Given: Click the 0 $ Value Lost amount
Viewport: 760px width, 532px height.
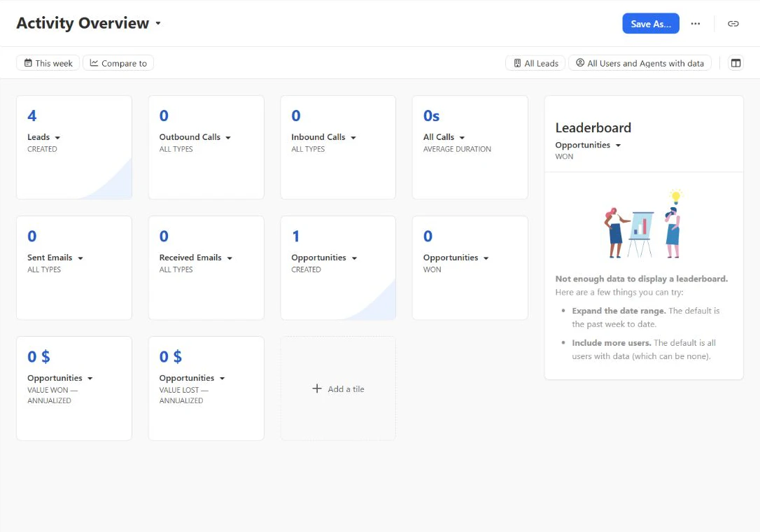Looking at the screenshot, I should (x=171, y=356).
